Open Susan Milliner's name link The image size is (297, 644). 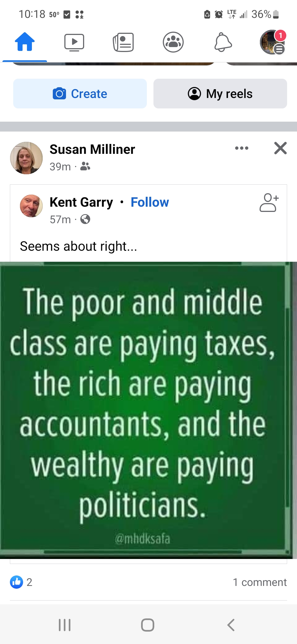click(x=92, y=149)
